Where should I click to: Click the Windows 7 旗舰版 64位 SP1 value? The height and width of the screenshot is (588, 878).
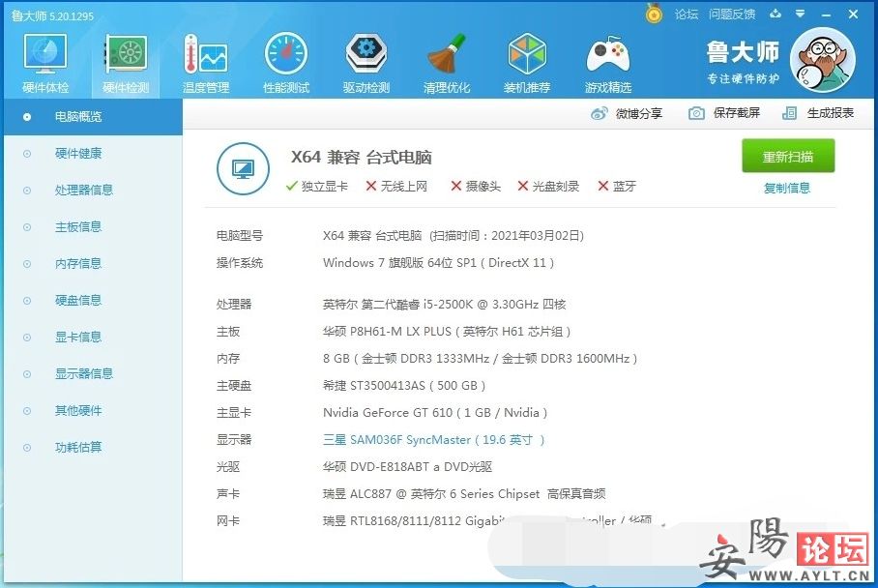point(438,263)
